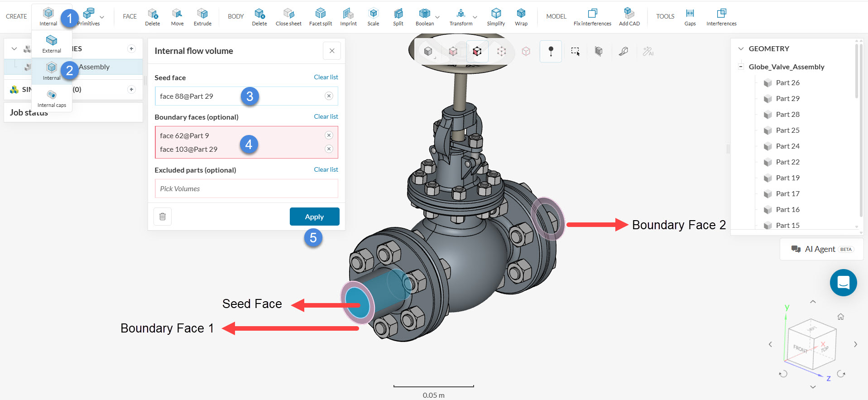The image size is (868, 400).
Task: Expand the Boolean dropdown arrow
Action: 437,17
